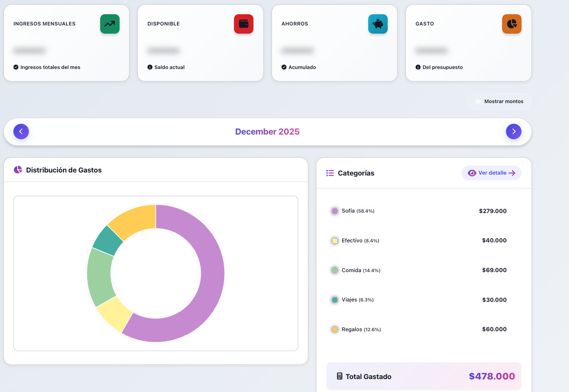Screen dimensions: 569x392
Task: Click the arrow inside the Ver detalle button
Action: click(x=512, y=172)
